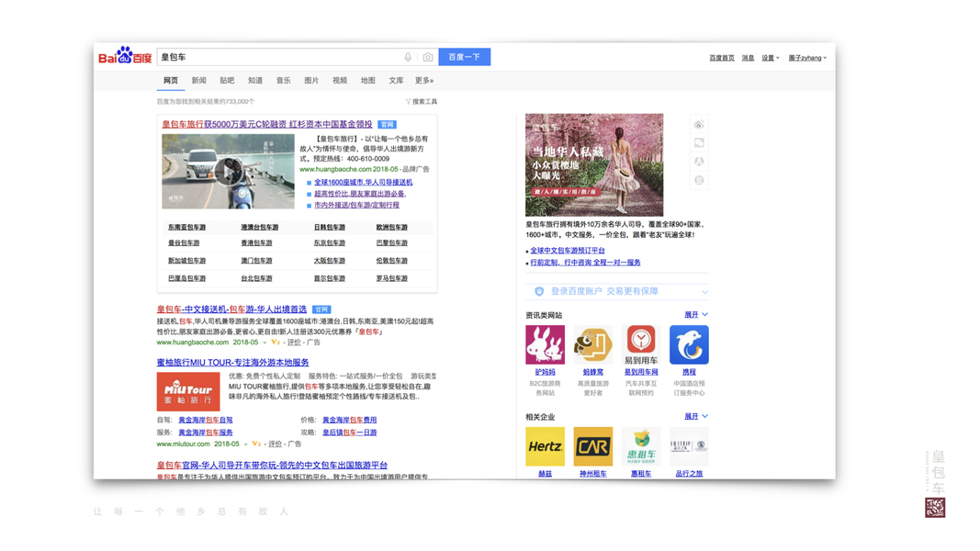980x551 pixels.
Task: Open the 黄金海岸包车自驾 link
Action: (206, 421)
